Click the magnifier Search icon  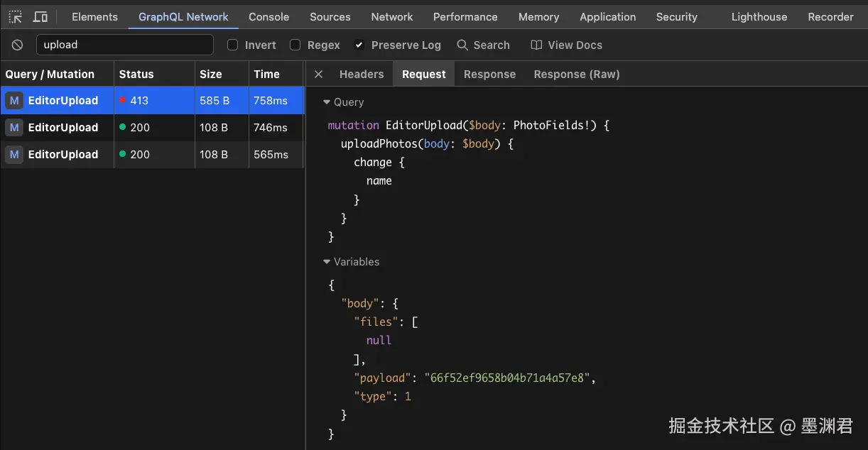(462, 45)
